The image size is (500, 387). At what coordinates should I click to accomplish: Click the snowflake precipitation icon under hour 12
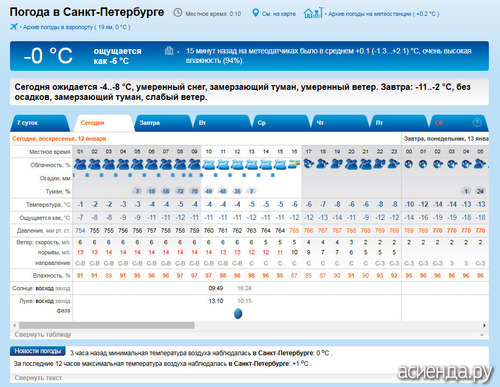pos(230,175)
